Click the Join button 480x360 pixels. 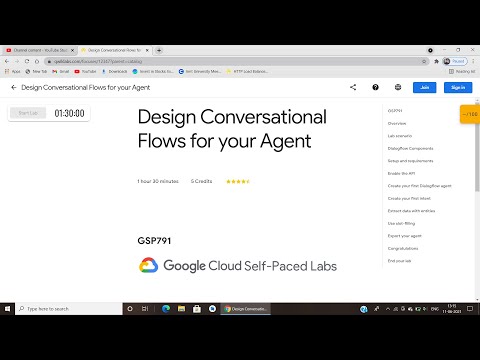424,87
